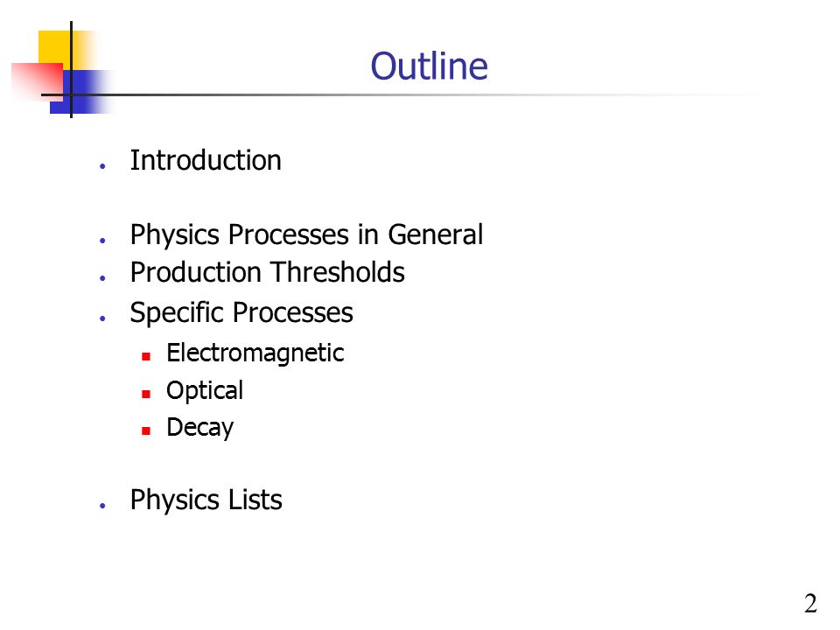Select the Physics Lists bullet
Image resolution: width=840 pixels, height=630 pixels.
click(x=206, y=500)
